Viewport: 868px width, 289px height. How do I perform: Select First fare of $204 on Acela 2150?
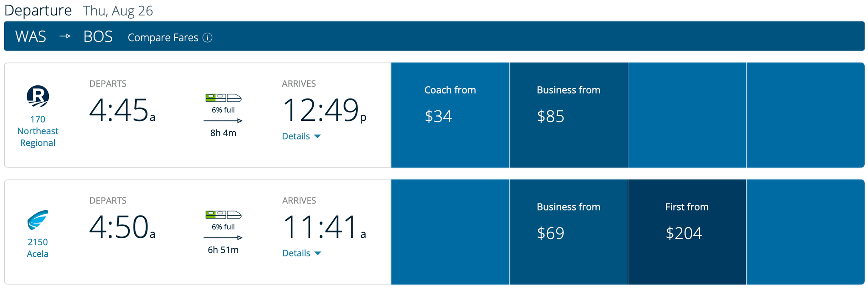(x=687, y=232)
